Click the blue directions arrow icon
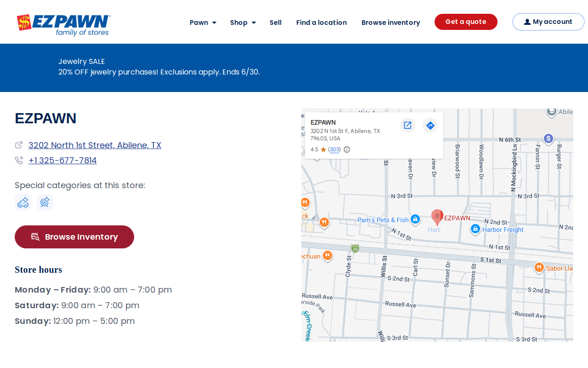Viewport: 588px width, 368px height. coord(430,125)
